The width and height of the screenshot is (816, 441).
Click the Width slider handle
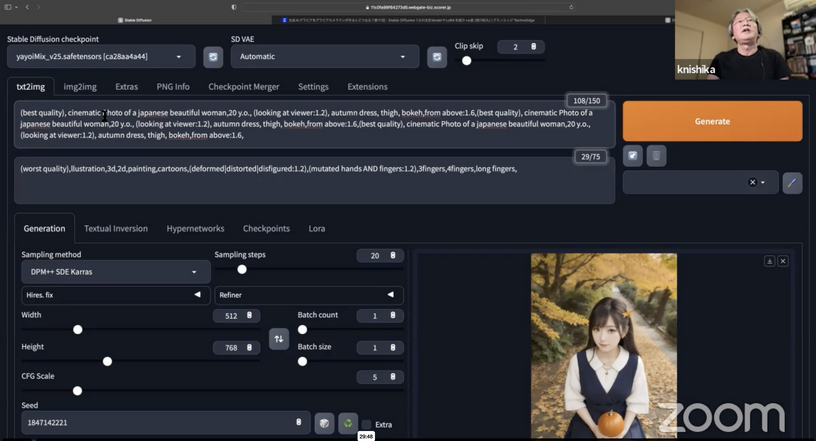coord(78,330)
